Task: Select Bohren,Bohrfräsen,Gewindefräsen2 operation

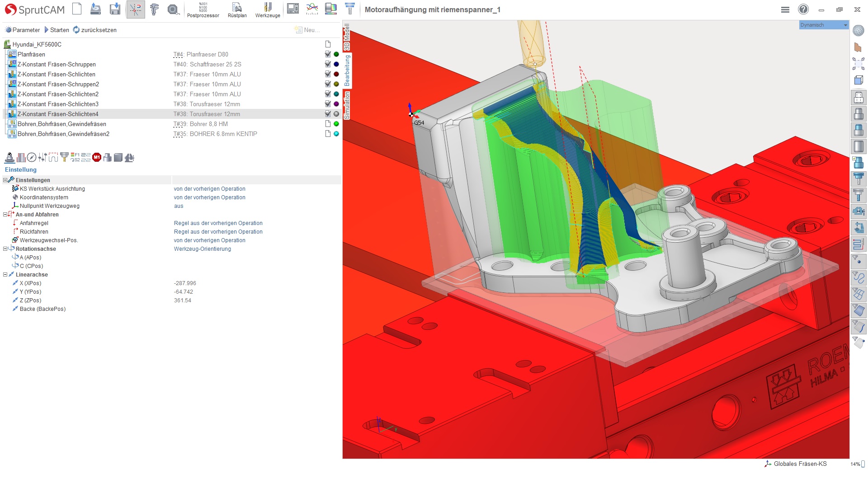Action: pyautogui.click(x=63, y=134)
